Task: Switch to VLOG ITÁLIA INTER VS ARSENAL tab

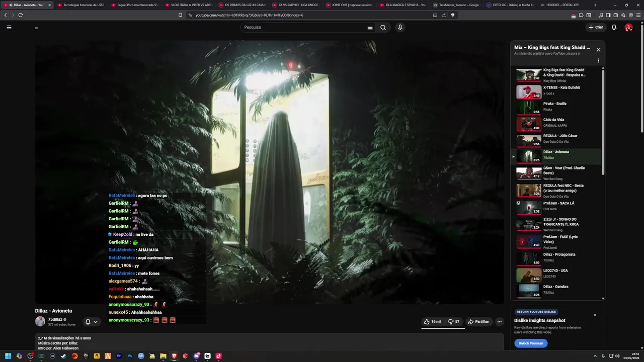Action: coord(188,5)
